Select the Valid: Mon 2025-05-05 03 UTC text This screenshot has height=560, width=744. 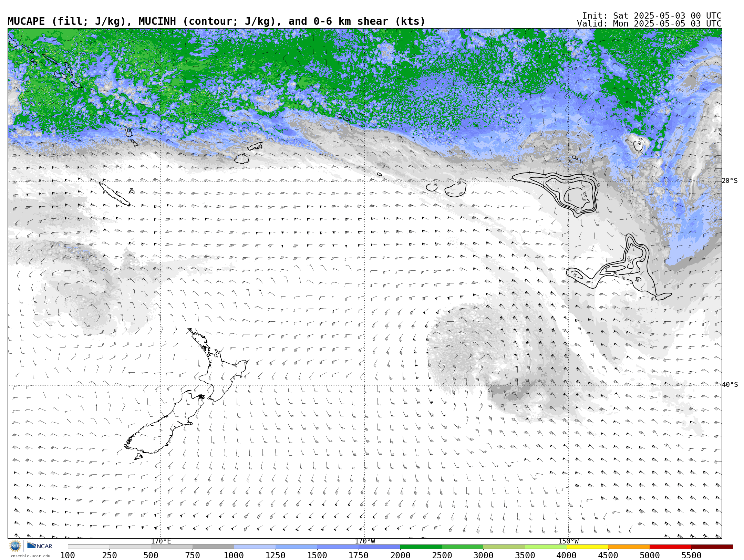[649, 24]
